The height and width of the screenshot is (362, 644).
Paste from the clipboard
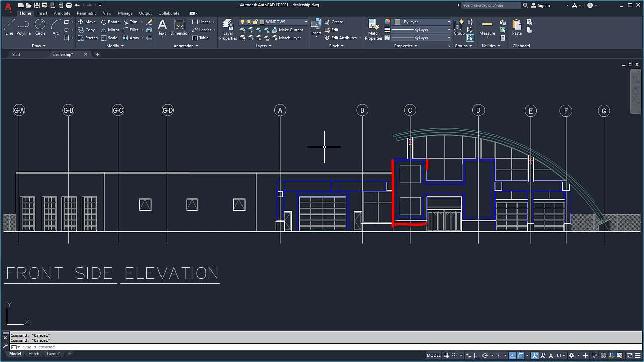coord(517,27)
